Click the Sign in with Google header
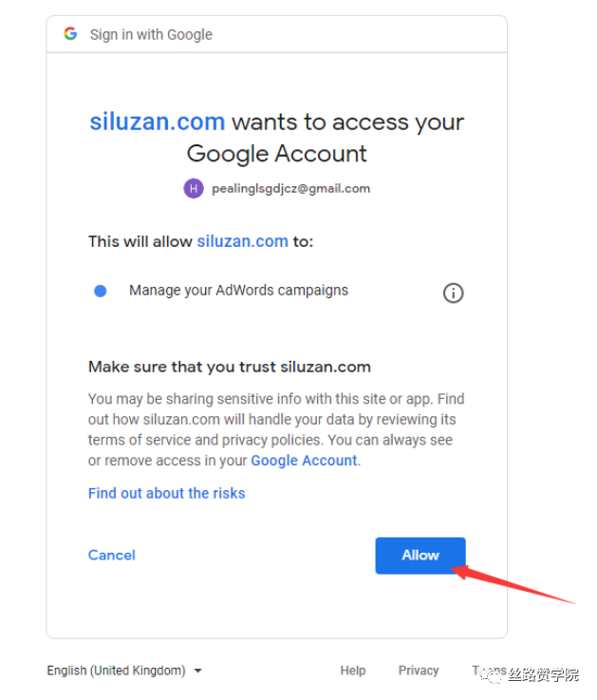 pos(151,34)
